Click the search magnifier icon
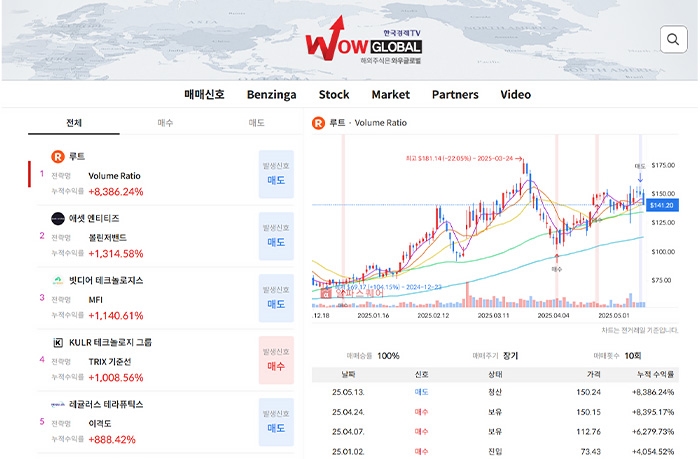This screenshot has height=459, width=700. [x=673, y=40]
